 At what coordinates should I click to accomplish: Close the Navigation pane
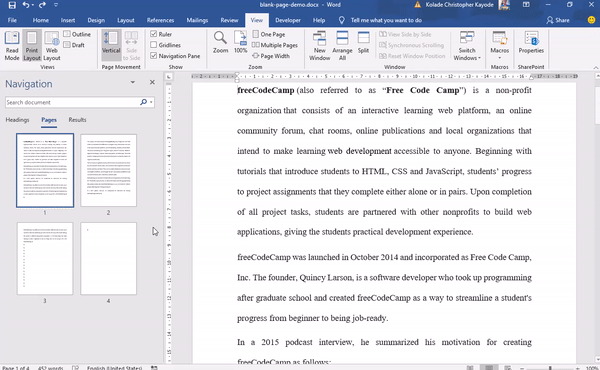click(x=152, y=82)
